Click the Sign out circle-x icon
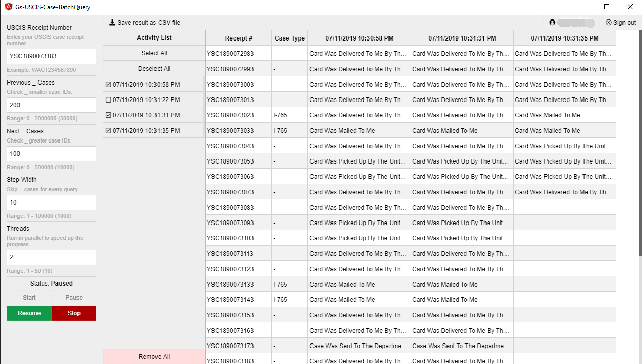 coord(608,23)
